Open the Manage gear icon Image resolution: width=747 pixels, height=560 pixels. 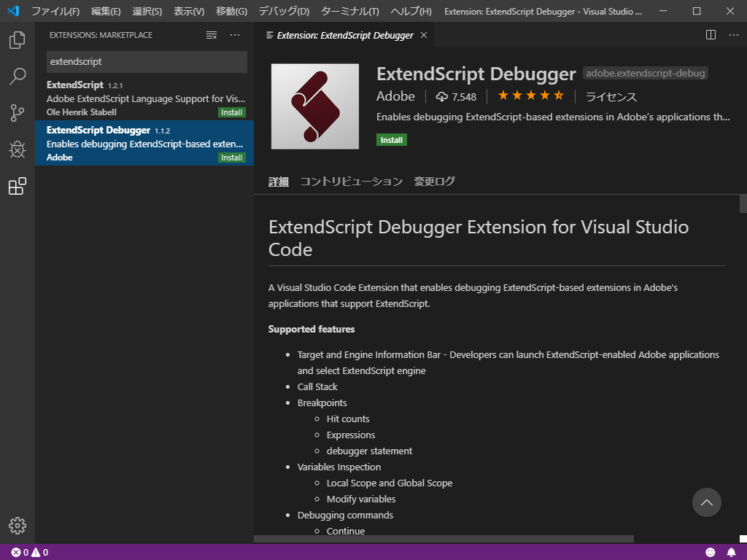[18, 525]
